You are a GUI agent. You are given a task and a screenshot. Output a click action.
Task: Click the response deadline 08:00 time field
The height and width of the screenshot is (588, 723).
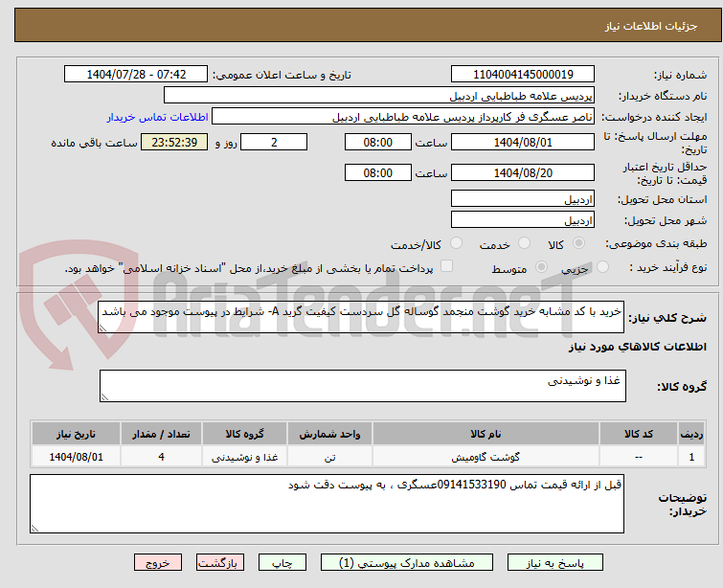tap(377, 142)
